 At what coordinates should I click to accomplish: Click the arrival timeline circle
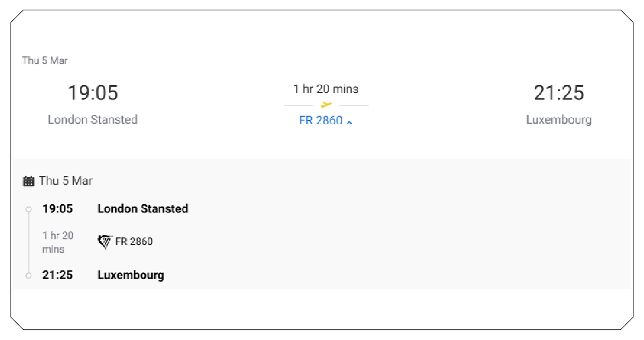pyautogui.click(x=28, y=275)
